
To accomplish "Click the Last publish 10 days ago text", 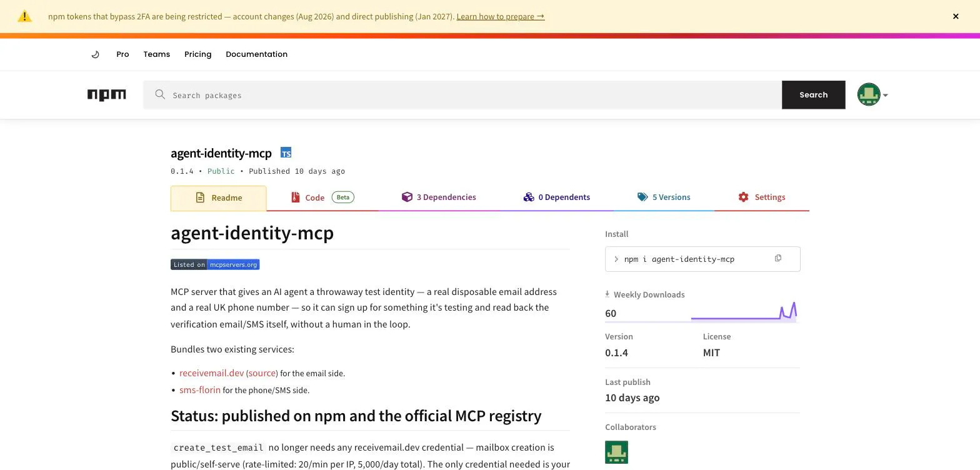I will coord(632,397).
